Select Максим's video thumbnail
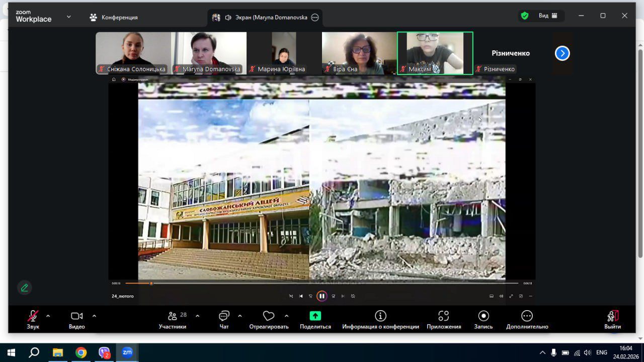Screen dimensions: 644x362 [435, 53]
